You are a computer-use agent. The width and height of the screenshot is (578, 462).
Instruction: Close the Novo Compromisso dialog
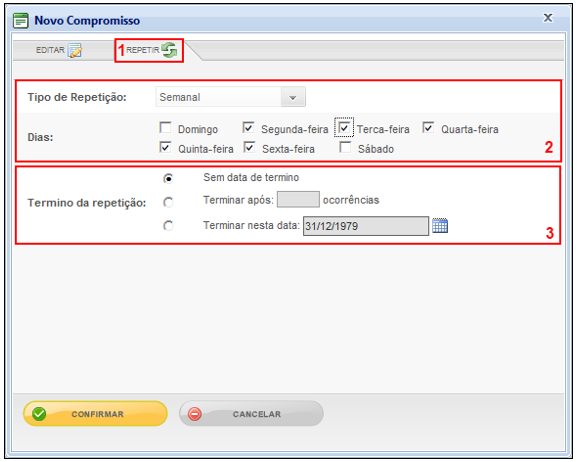(x=548, y=18)
